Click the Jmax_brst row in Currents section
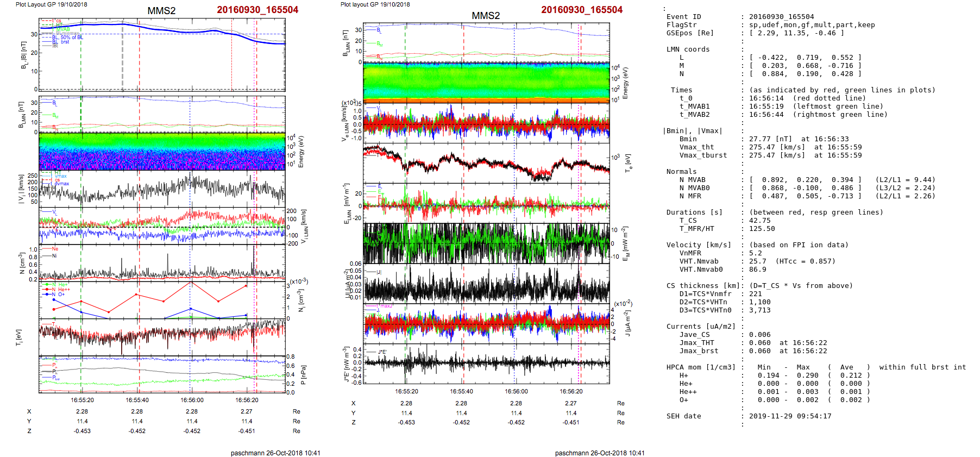Viewport: 980px width, 457px height. point(699,351)
